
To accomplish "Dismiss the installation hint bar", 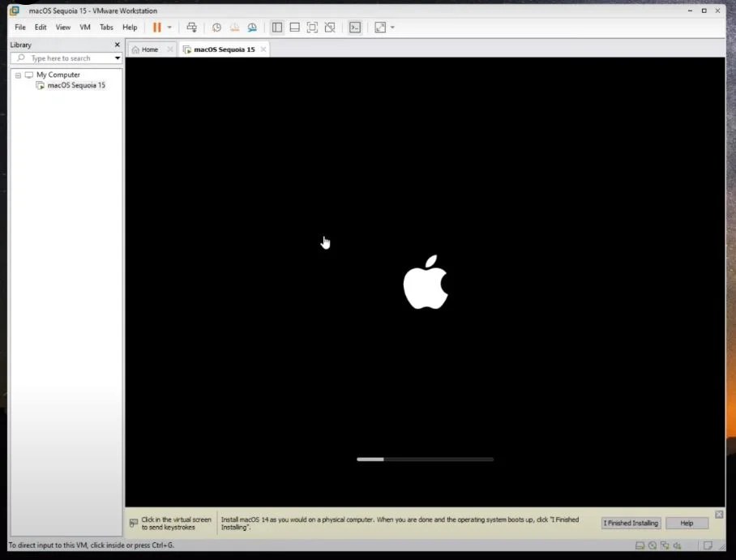I will [x=719, y=515].
